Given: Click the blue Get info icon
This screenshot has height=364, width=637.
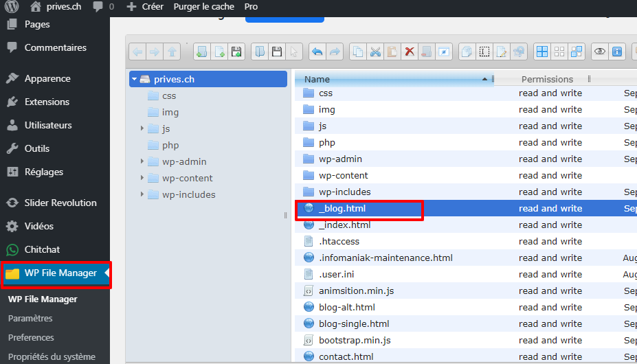Looking at the screenshot, I should 617,52.
